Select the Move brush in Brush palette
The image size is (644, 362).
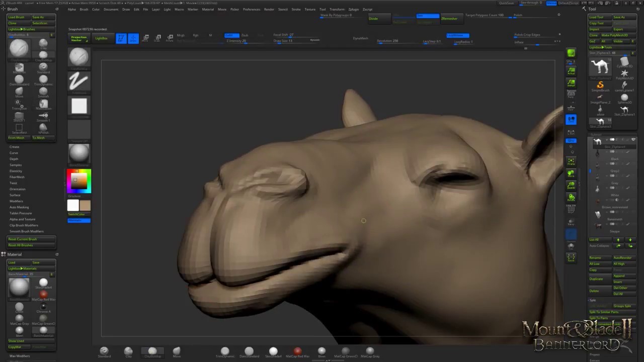click(19, 92)
